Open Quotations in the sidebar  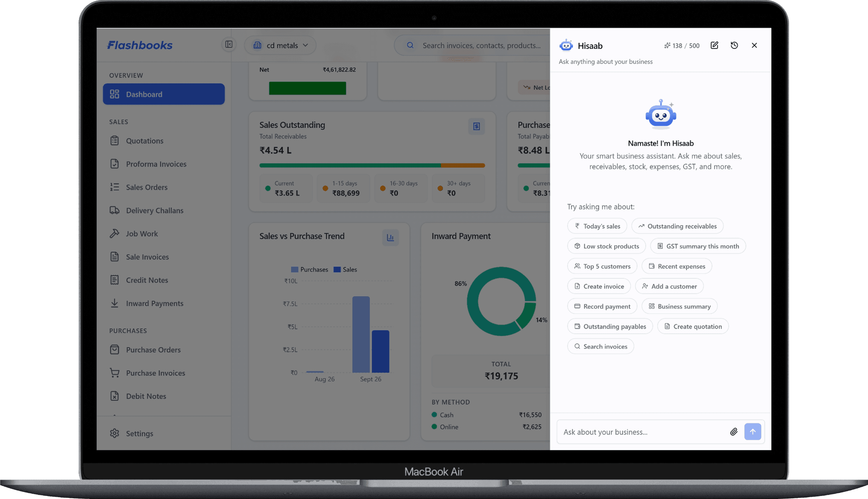pyautogui.click(x=164, y=141)
